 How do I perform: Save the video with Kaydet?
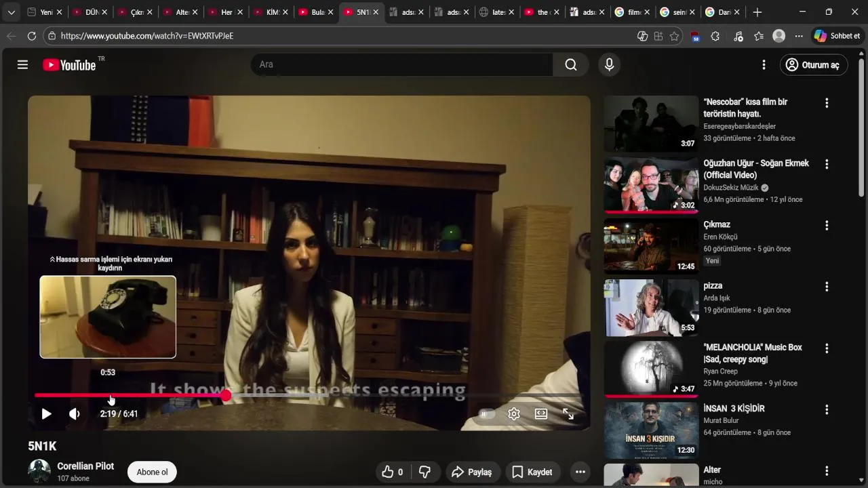532,472
